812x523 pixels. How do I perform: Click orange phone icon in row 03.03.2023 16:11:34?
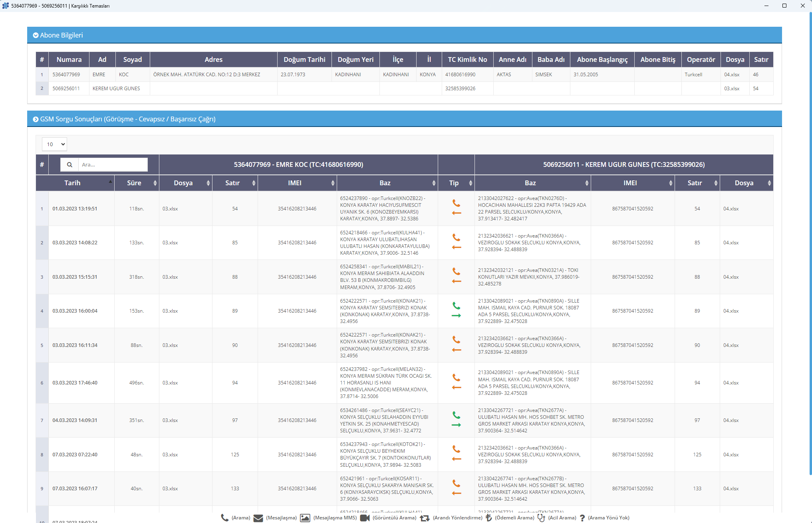[x=456, y=340]
